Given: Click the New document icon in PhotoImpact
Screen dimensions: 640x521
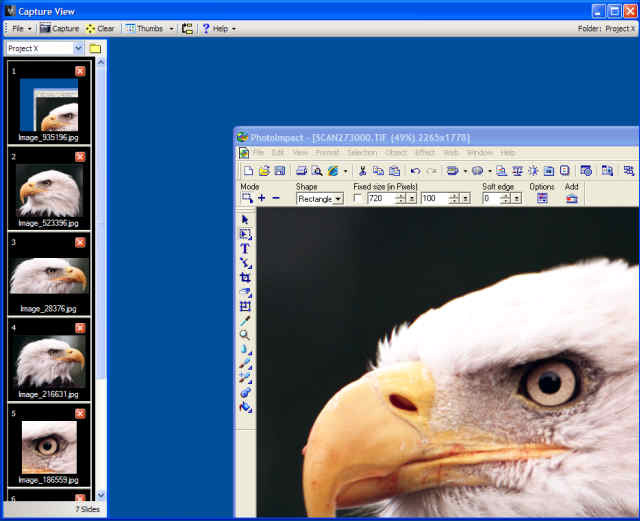Looking at the screenshot, I should click(248, 171).
